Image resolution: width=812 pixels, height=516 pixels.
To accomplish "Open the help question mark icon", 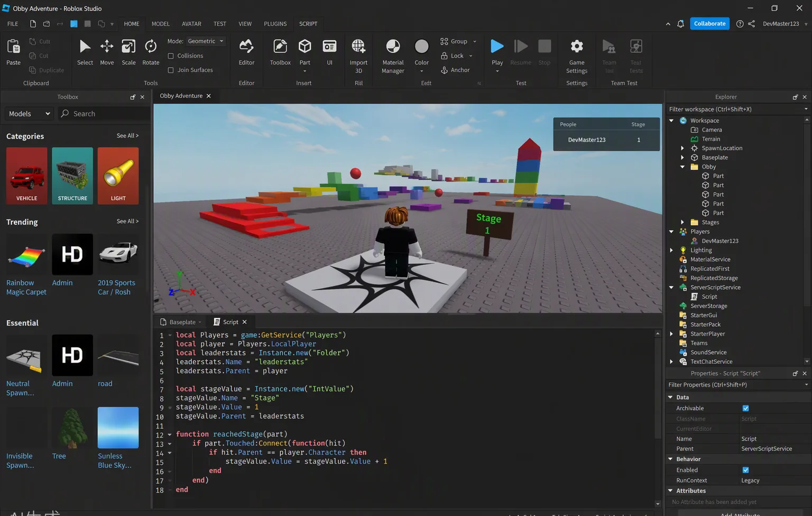I will [740, 24].
